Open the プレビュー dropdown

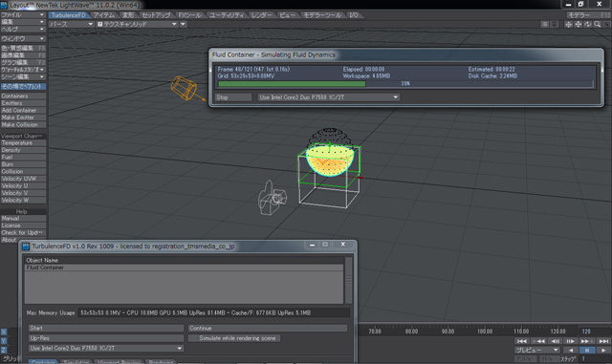(x=536, y=350)
